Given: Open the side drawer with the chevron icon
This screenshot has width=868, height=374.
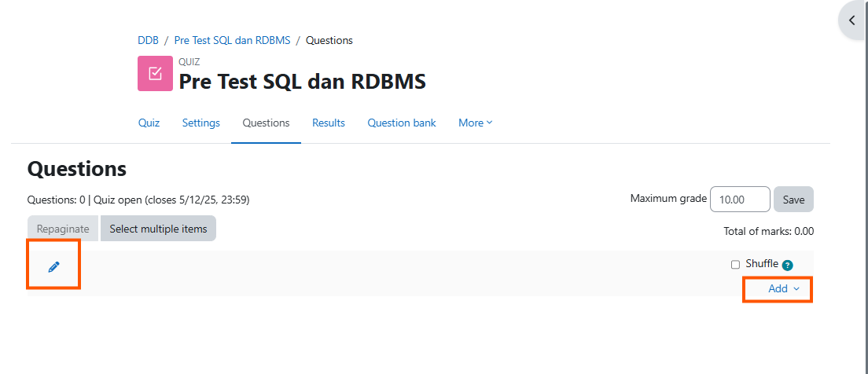Looking at the screenshot, I should pos(851,21).
